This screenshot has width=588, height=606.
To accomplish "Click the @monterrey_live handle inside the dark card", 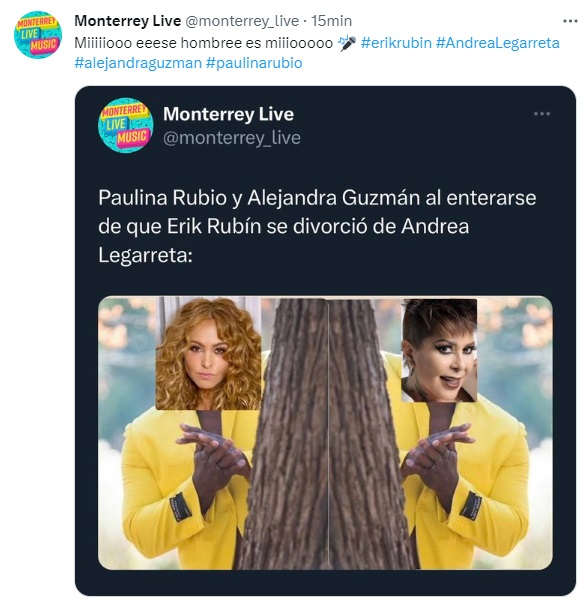I will 232,138.
